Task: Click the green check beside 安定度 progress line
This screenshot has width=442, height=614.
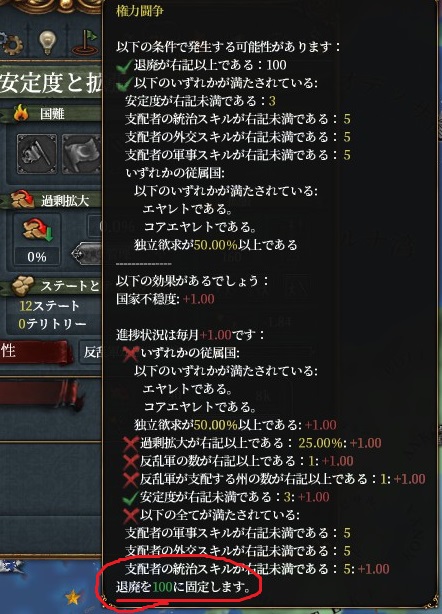Action: 130,498
